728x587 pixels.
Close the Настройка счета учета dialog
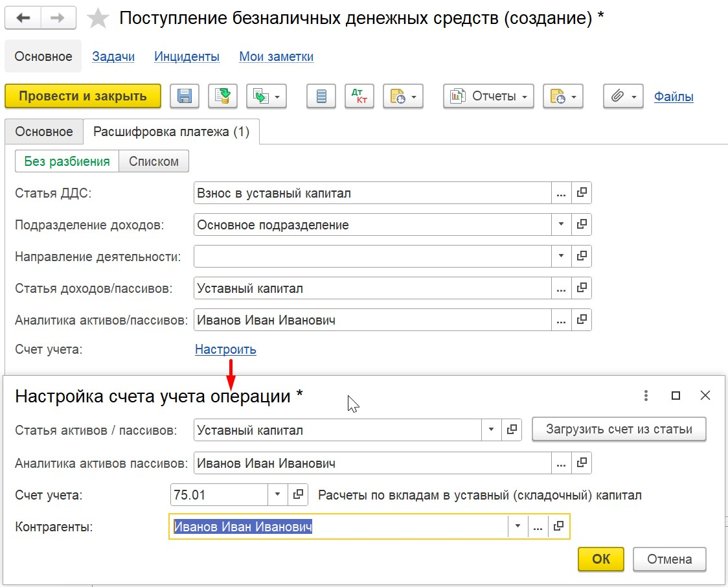tap(705, 395)
